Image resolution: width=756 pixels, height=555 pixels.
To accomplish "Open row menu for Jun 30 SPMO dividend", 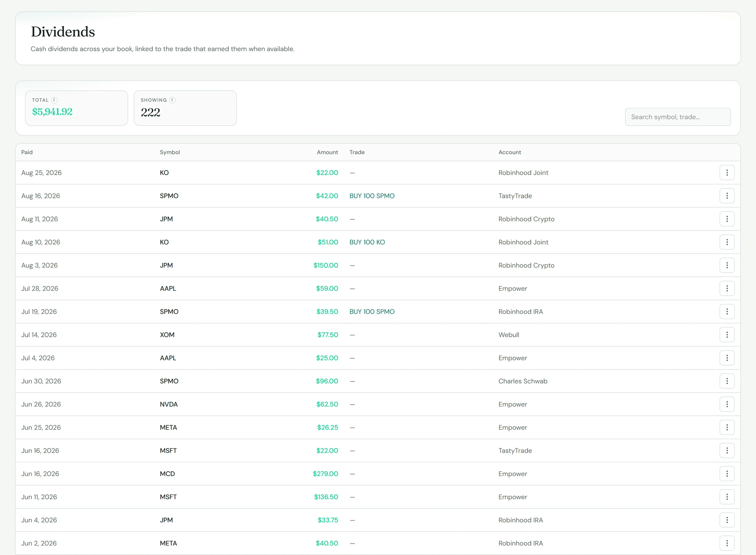I will tap(727, 381).
